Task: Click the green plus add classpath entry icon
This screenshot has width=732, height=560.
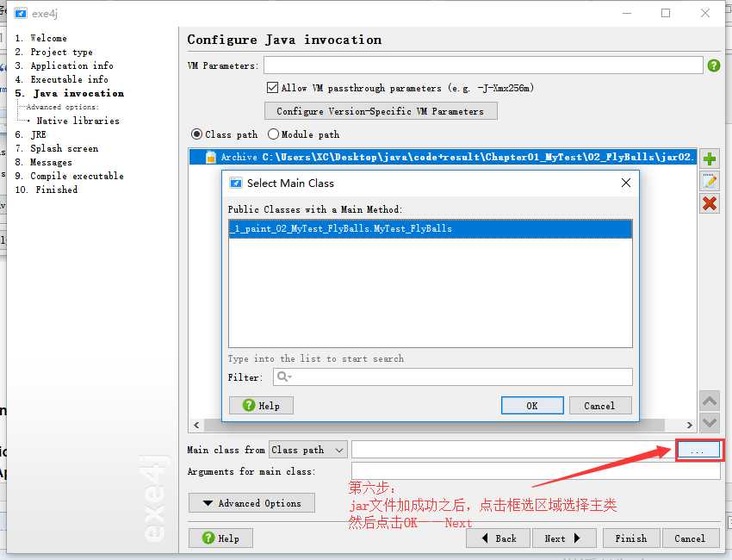Action: pos(710,159)
